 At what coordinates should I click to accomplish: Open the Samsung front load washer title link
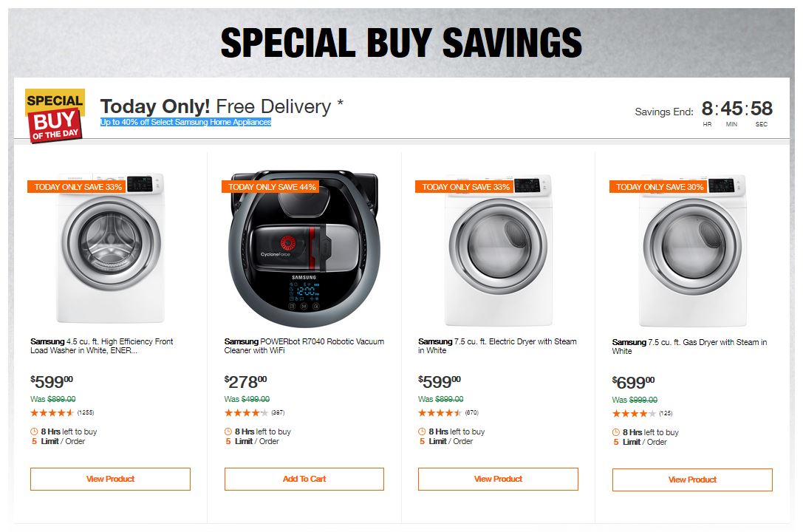[102, 346]
